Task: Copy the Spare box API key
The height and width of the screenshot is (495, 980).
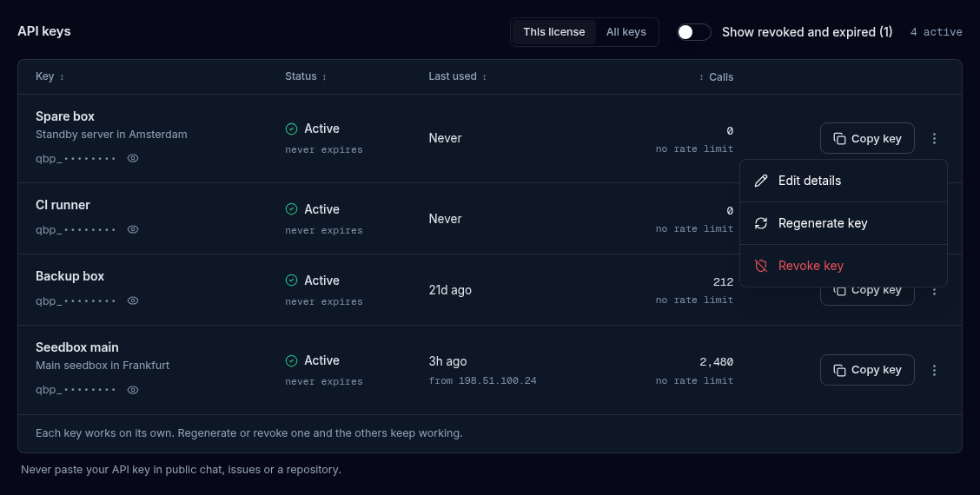Action: pos(867,138)
